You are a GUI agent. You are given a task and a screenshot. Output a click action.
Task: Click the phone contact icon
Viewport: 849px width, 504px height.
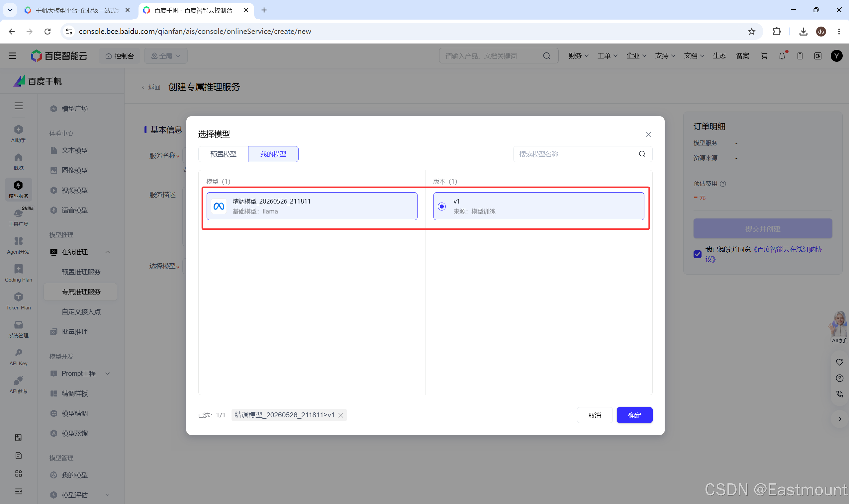(839, 394)
